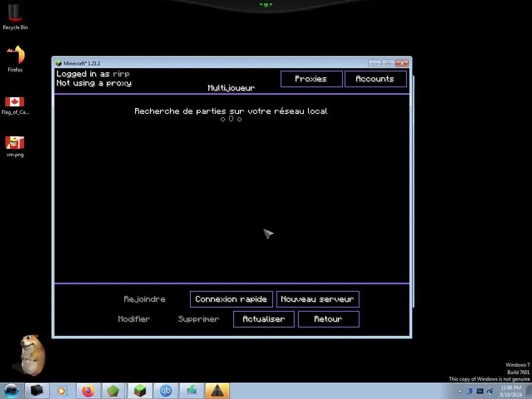Open the green pentagon launcher in taskbar

(113, 391)
